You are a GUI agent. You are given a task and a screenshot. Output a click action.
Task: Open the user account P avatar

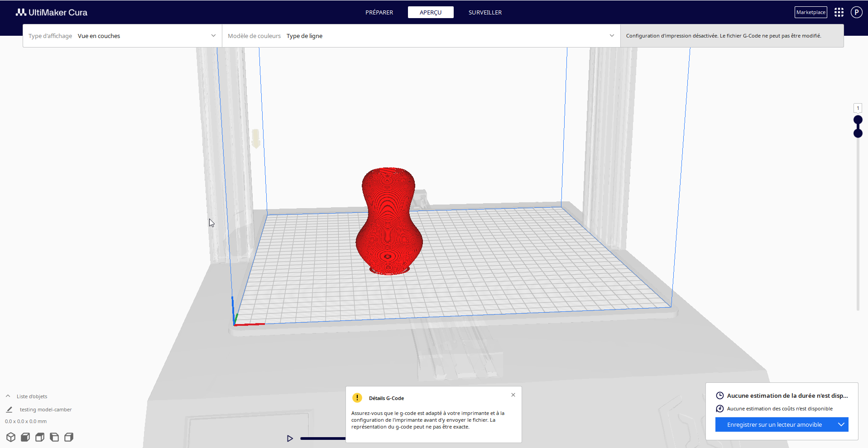tap(856, 12)
